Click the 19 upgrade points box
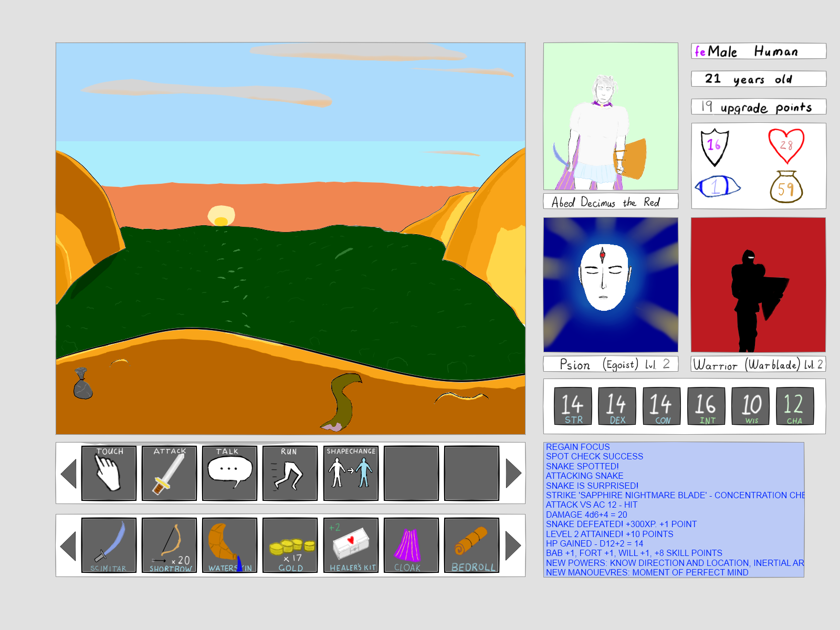Image resolution: width=840 pixels, height=630 pixels. 758,107
